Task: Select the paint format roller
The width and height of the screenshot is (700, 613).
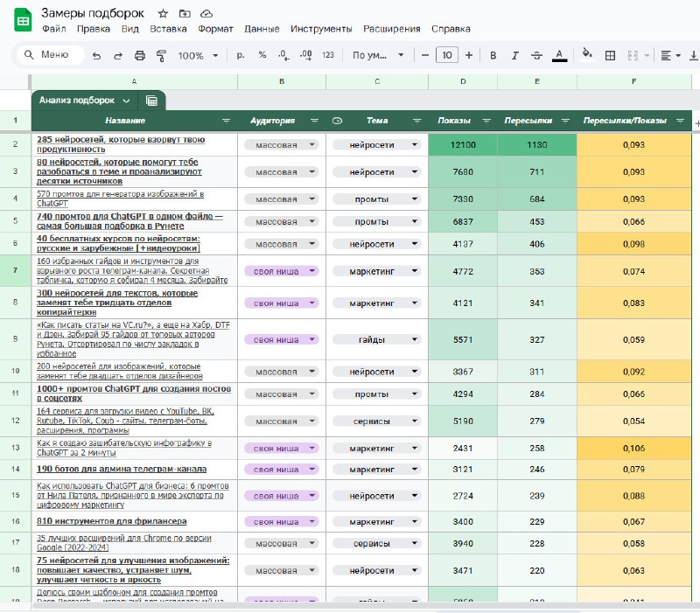Action: coord(161,55)
